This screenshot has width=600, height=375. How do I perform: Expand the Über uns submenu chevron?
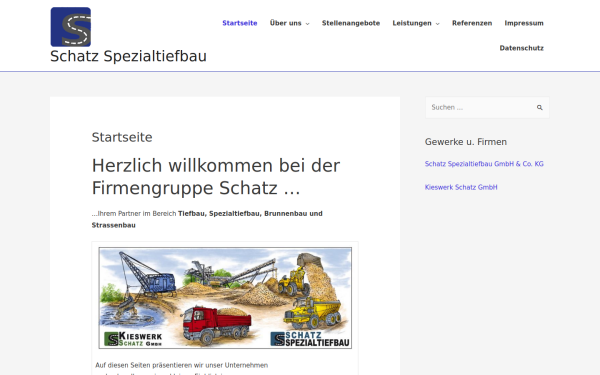point(307,24)
